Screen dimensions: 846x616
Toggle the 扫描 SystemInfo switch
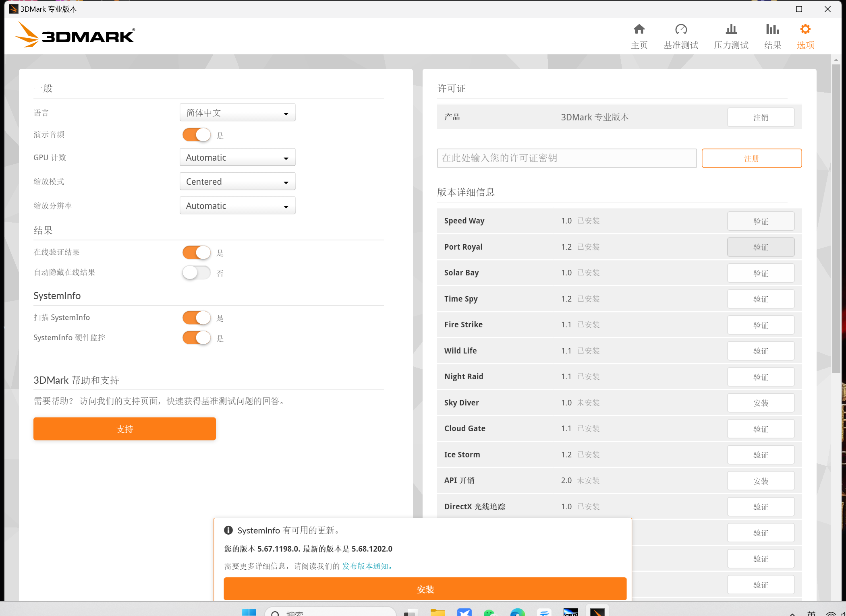[x=197, y=318]
